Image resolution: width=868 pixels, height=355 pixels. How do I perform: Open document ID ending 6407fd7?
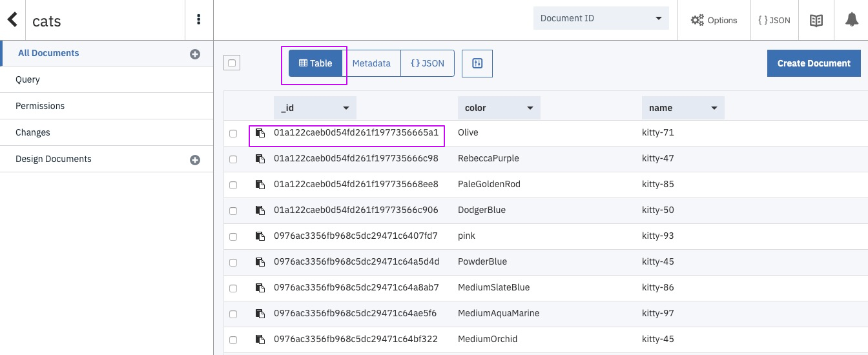[356, 236]
